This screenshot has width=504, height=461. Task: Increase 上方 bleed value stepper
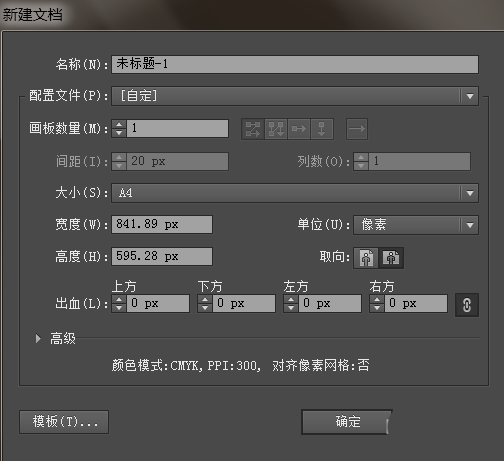(119, 299)
